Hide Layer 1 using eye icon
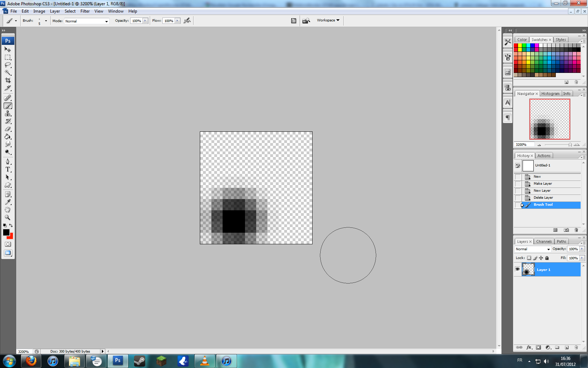 pos(517,269)
